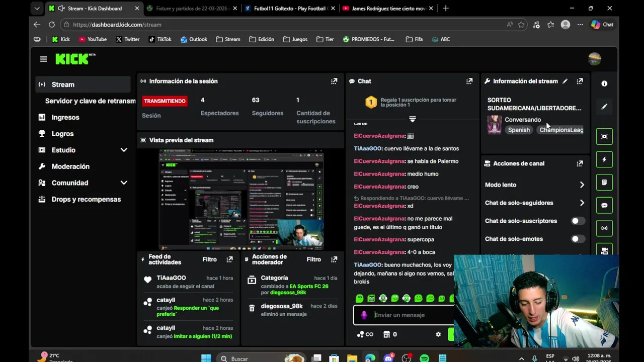Click the broadcast signal icon in the right sidebar
Image resolution: width=644 pixels, height=362 pixels.
coord(604,228)
